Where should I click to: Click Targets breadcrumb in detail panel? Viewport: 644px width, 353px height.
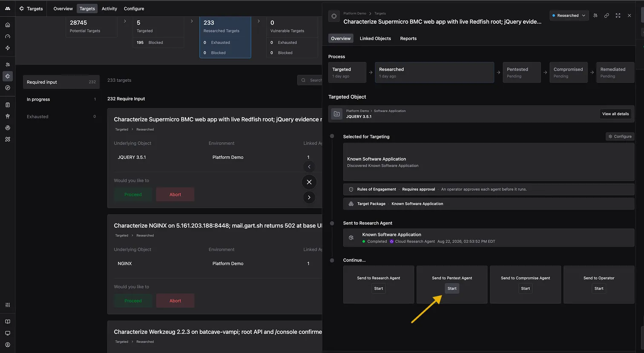pos(380,13)
